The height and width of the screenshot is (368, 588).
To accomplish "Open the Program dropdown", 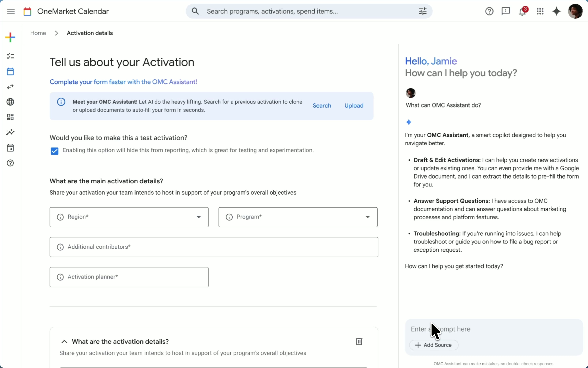I will (298, 217).
